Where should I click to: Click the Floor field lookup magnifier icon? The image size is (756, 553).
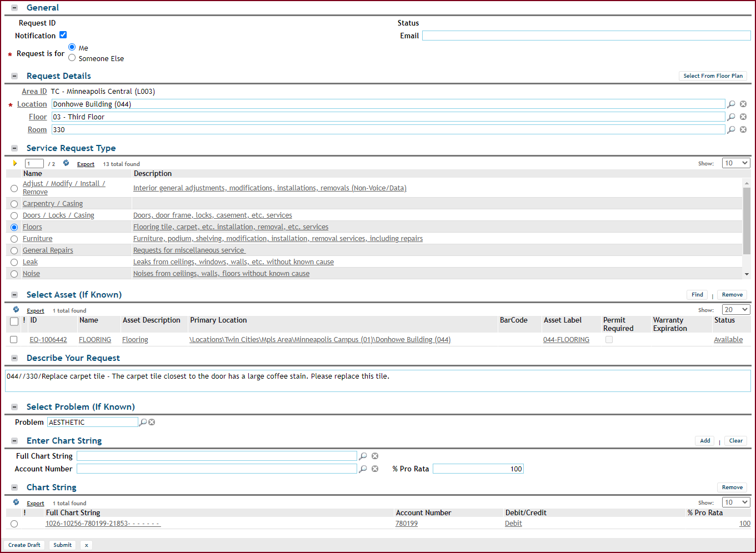731,117
